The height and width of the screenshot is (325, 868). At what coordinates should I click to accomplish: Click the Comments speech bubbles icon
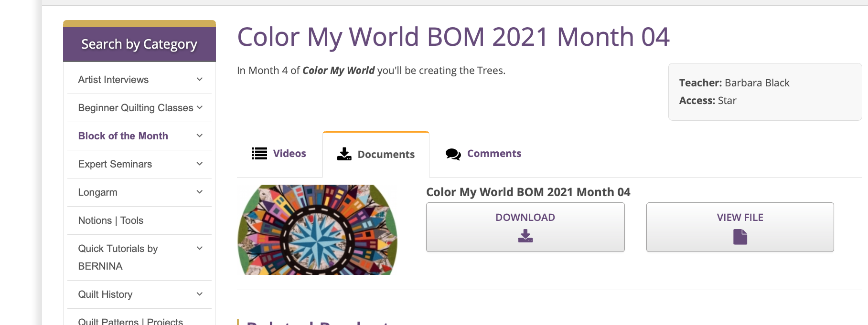coord(453,154)
